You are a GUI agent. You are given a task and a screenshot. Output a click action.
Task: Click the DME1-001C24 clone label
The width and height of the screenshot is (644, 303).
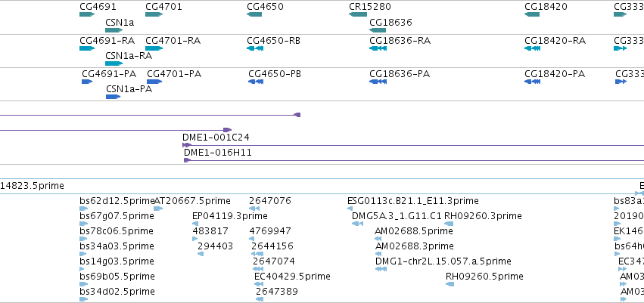point(216,137)
